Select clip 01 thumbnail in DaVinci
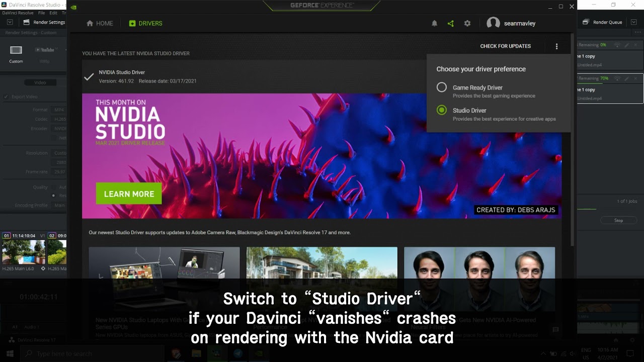 coord(23,252)
